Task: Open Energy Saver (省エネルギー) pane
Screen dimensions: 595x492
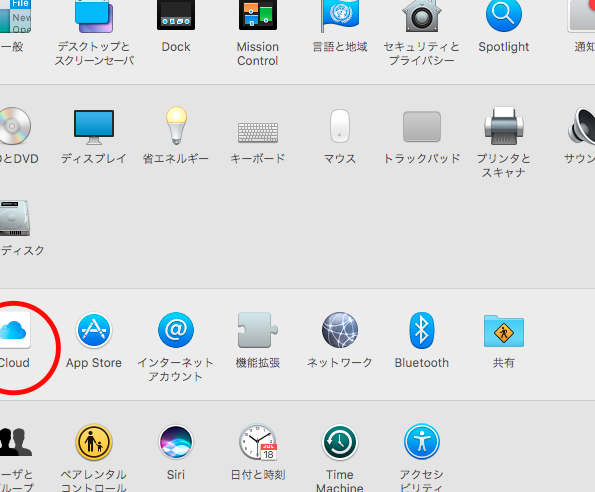Action: (x=176, y=126)
